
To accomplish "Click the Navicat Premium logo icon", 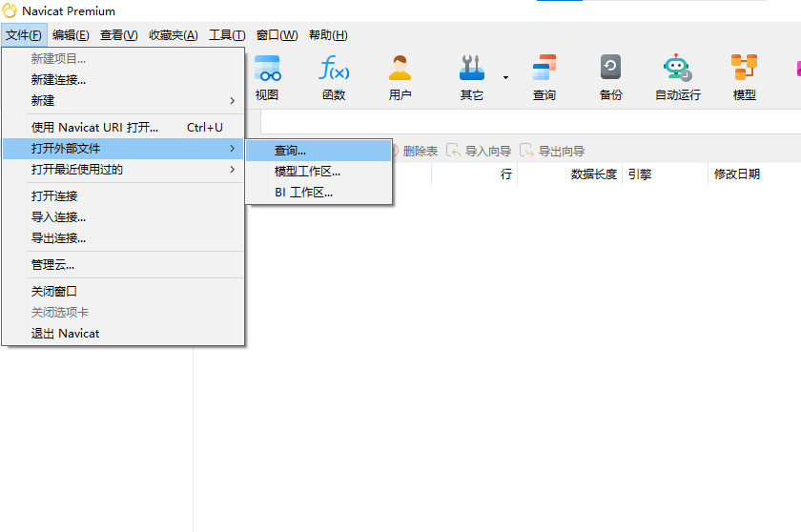I will (x=10, y=10).
